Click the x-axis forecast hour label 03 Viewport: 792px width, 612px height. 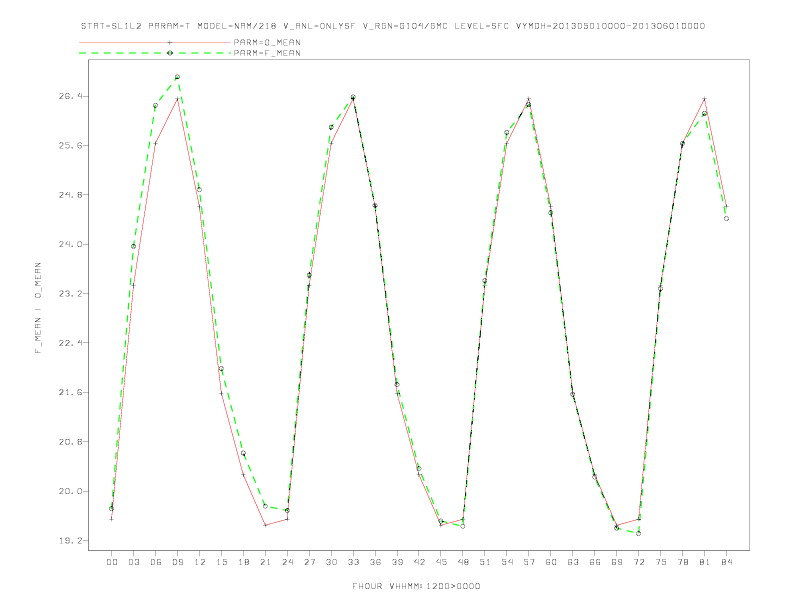pyautogui.click(x=133, y=562)
